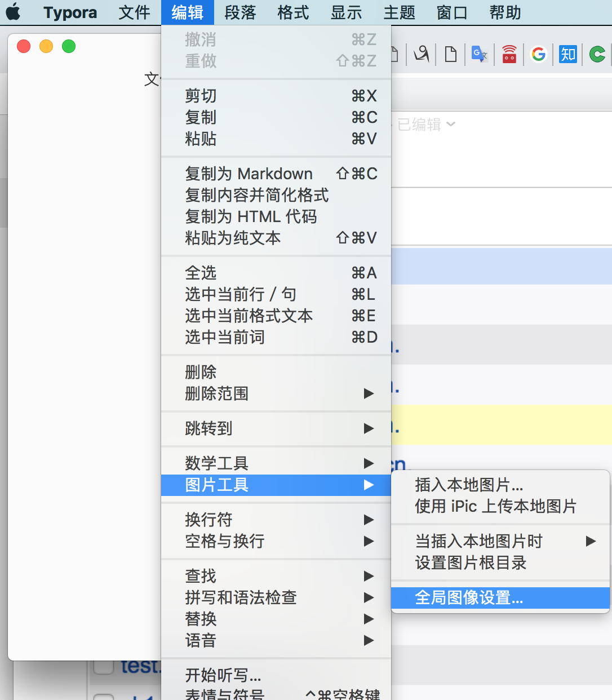
Task: Expand the 拼写和语法检查 submenu
Action: 276,597
